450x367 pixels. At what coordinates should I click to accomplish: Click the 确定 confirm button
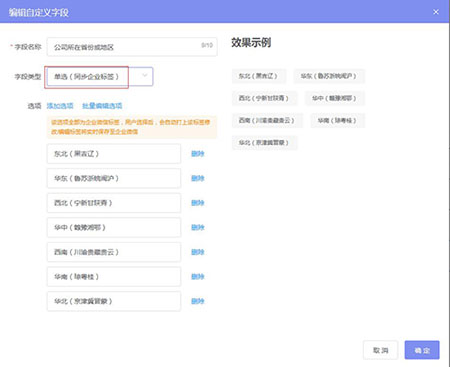click(x=422, y=350)
